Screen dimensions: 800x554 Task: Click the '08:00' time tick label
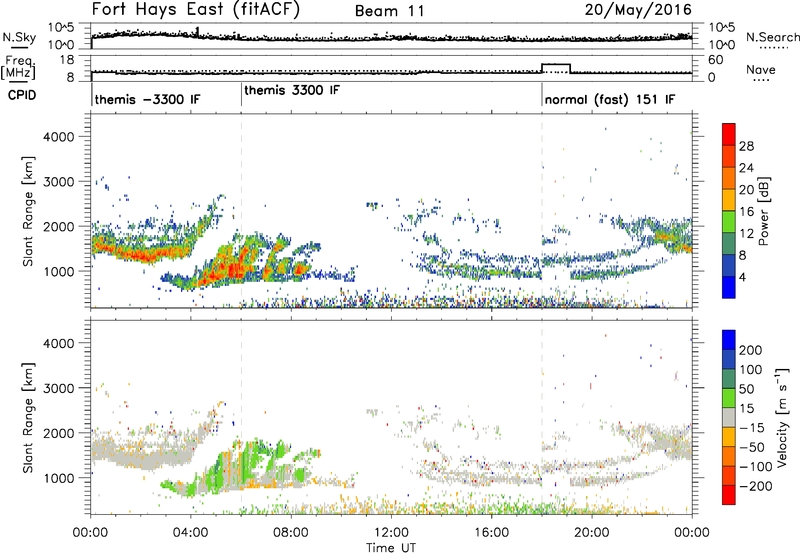(290, 533)
